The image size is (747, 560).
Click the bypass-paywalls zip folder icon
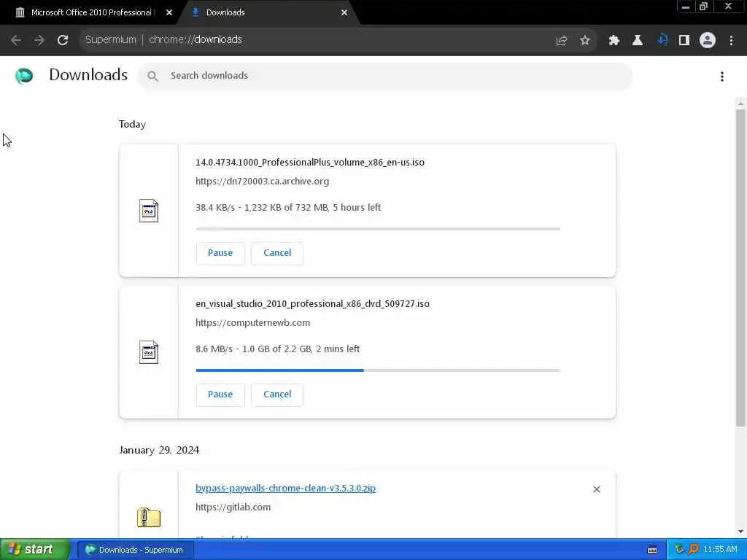coord(149,517)
